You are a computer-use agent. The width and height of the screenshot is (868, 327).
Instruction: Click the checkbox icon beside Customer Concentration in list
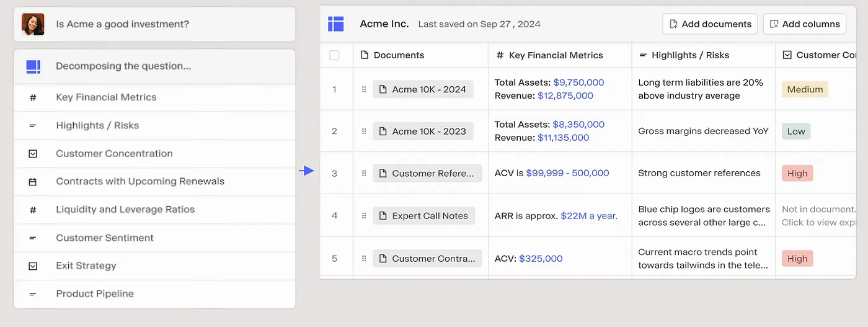click(x=33, y=154)
